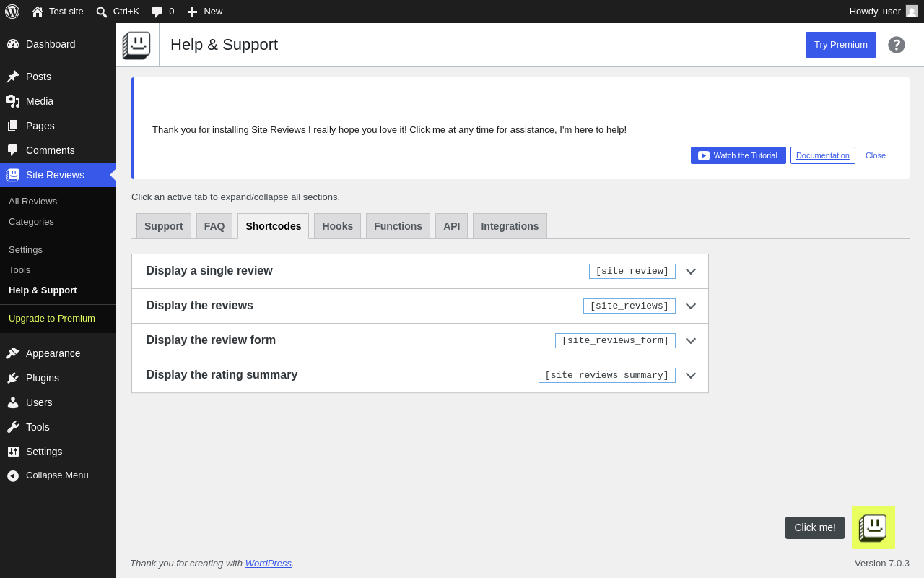The image size is (924, 578).
Task: Click the Comments icon in sidebar
Action: click(x=13, y=150)
